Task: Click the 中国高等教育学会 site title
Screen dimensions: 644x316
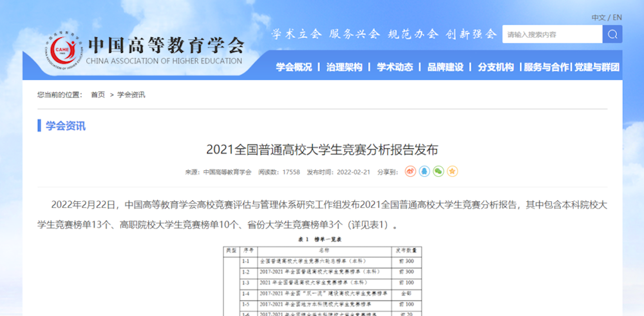Action: (166, 45)
